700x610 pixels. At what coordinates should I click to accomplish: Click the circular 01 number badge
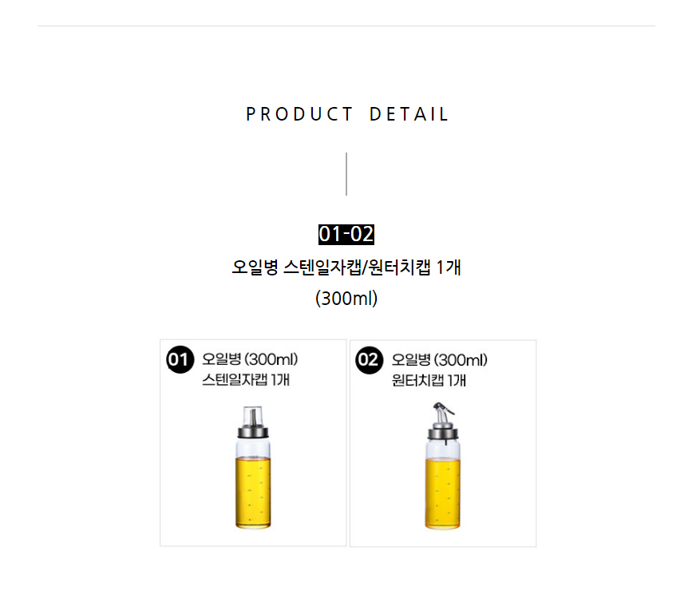tap(180, 359)
